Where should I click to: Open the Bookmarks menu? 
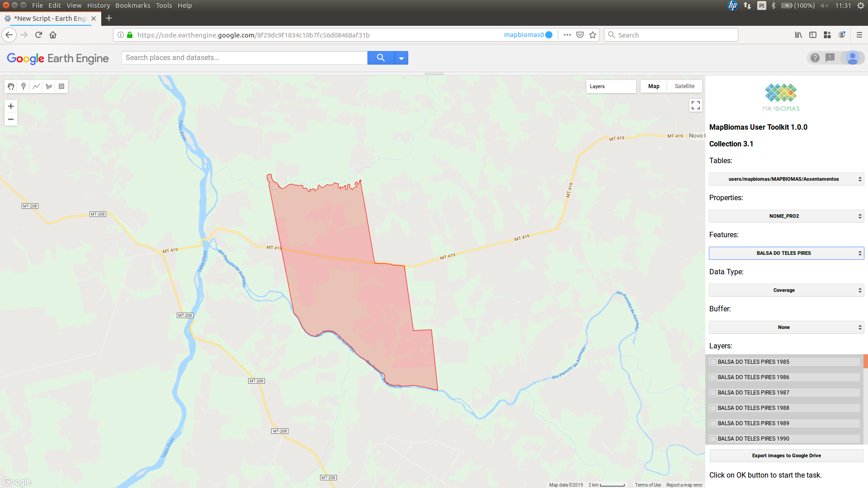pyautogui.click(x=132, y=5)
